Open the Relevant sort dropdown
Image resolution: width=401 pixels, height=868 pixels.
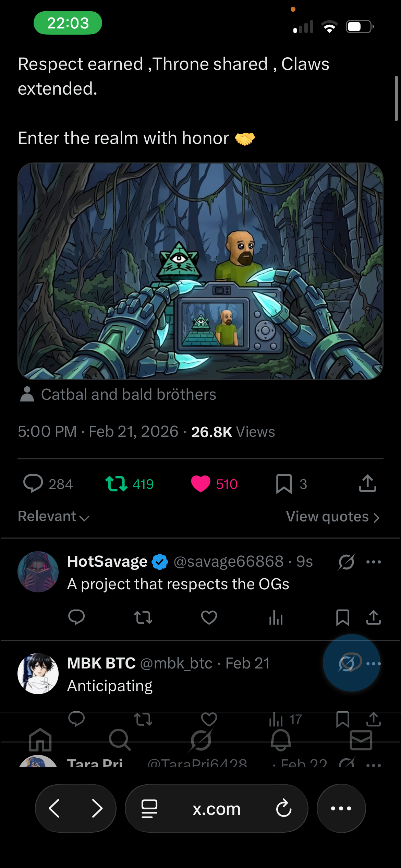[53, 517]
